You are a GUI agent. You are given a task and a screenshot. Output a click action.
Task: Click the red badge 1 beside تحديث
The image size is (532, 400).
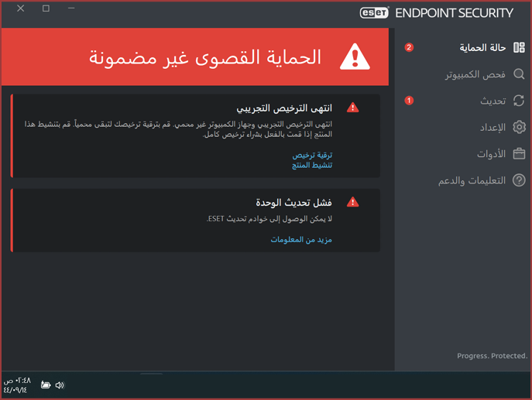409,101
